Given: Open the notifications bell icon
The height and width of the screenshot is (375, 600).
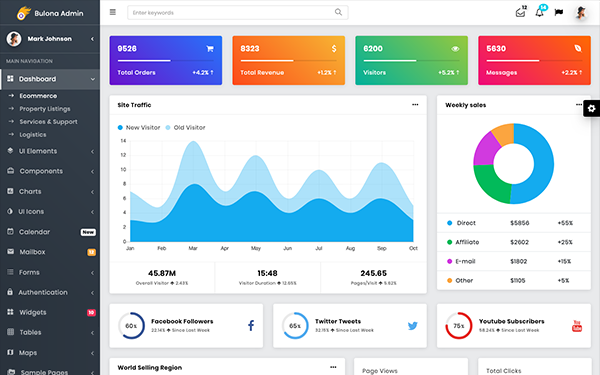Looking at the screenshot, I should tap(540, 12).
